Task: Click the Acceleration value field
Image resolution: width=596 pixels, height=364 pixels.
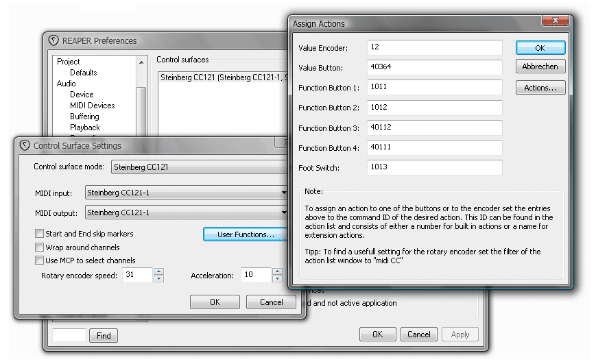Action: (x=256, y=275)
